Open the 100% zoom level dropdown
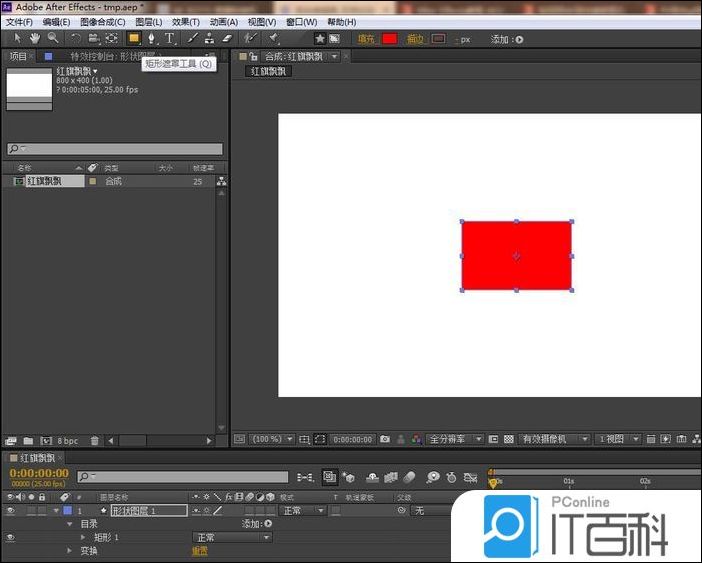This screenshot has width=702, height=563. point(270,439)
